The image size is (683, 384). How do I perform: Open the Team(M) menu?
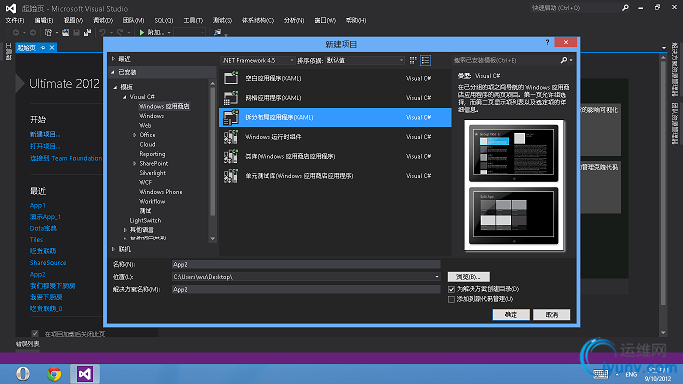point(133,20)
